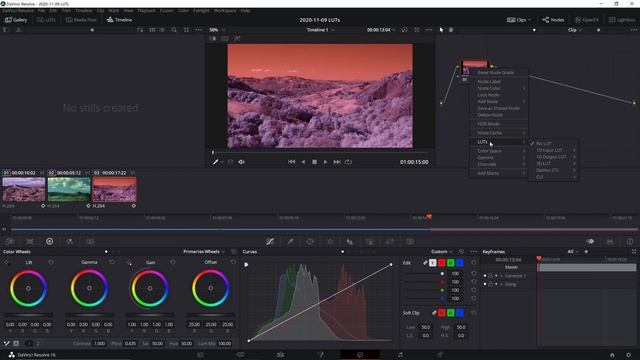Toggle the Nodes editor button

point(553,20)
